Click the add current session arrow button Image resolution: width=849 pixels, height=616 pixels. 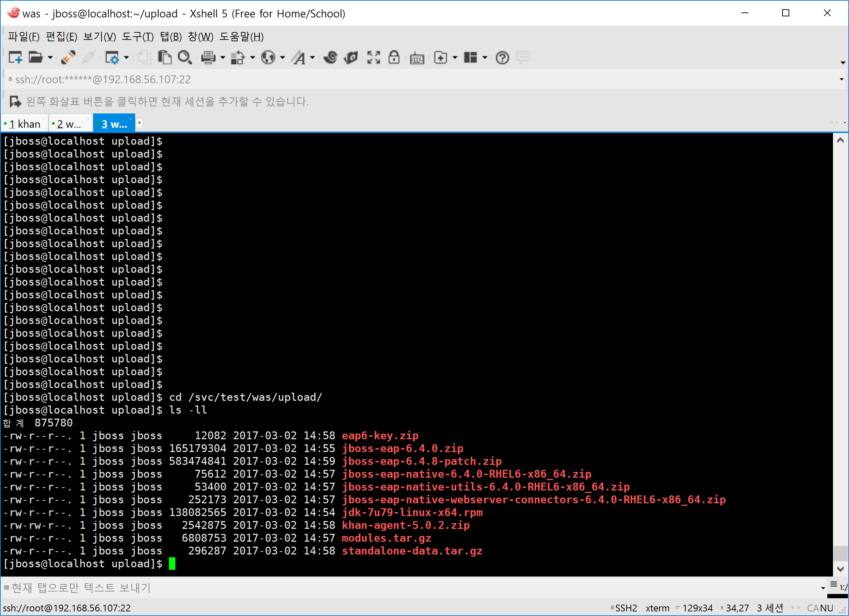(15, 101)
